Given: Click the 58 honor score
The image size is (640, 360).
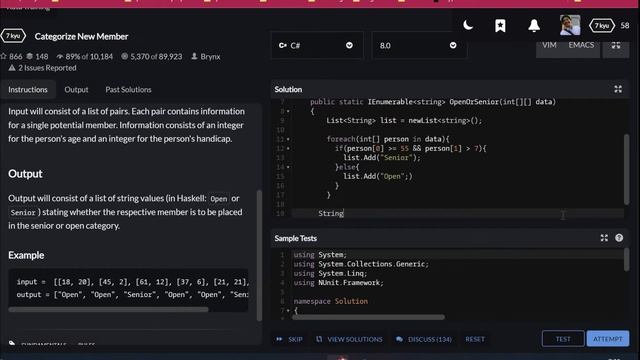Looking at the screenshot, I should 625,26.
